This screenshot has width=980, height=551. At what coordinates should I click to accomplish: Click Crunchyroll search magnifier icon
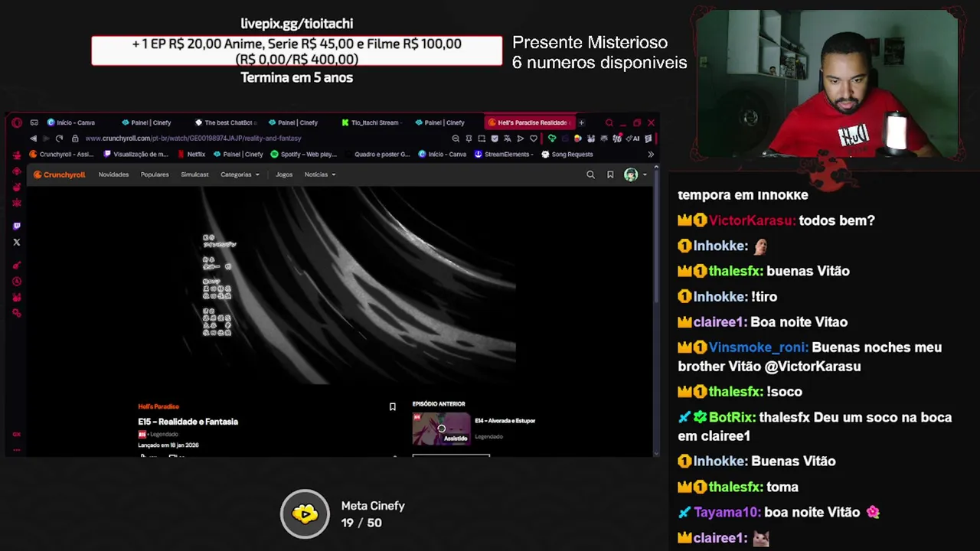(x=590, y=174)
